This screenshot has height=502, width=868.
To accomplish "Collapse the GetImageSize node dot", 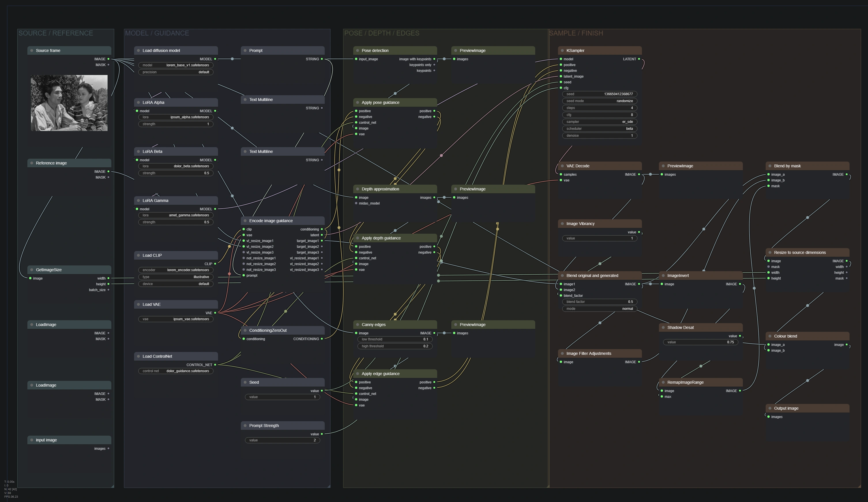I will [x=32, y=270].
